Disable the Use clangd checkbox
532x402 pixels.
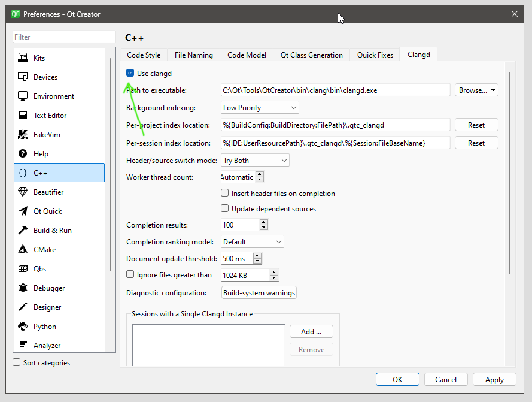130,73
